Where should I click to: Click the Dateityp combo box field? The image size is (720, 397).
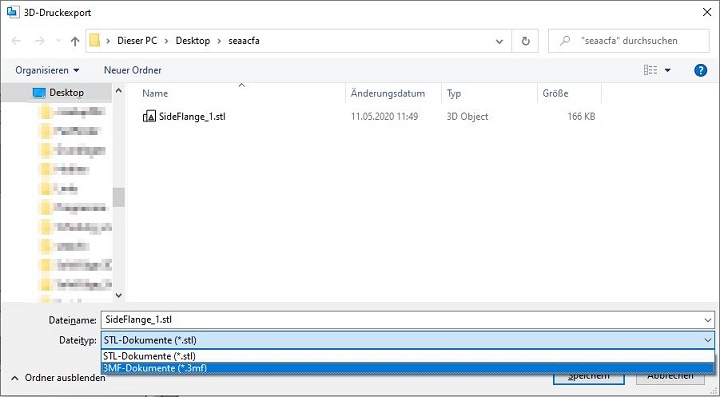pyautogui.click(x=407, y=340)
